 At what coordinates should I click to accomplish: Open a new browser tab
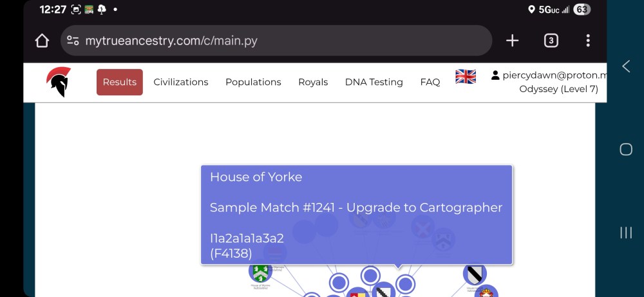pyautogui.click(x=512, y=41)
